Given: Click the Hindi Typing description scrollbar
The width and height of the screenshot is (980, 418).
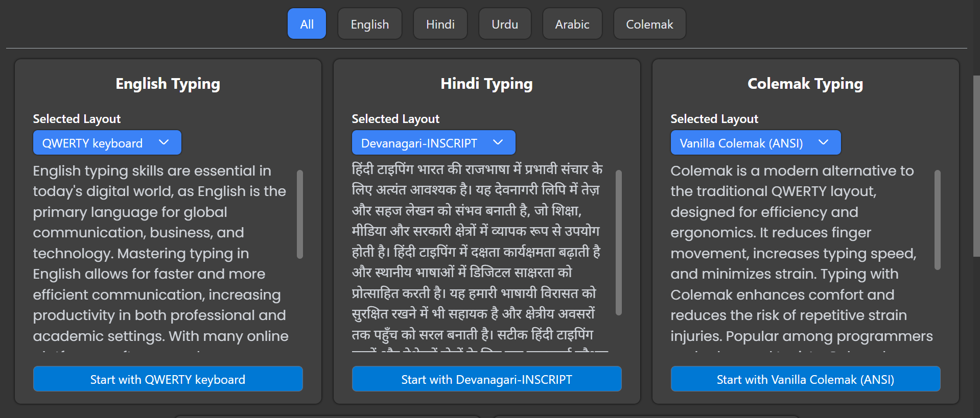Looking at the screenshot, I should (619, 242).
